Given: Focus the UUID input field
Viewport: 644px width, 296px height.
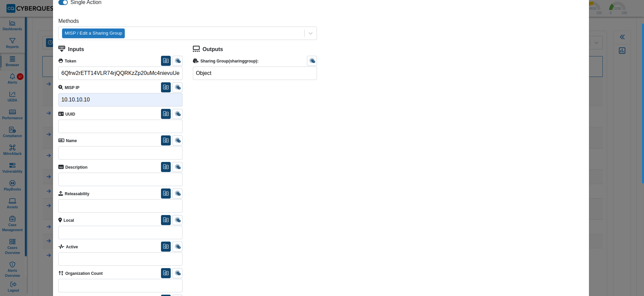Looking at the screenshot, I should (120, 126).
